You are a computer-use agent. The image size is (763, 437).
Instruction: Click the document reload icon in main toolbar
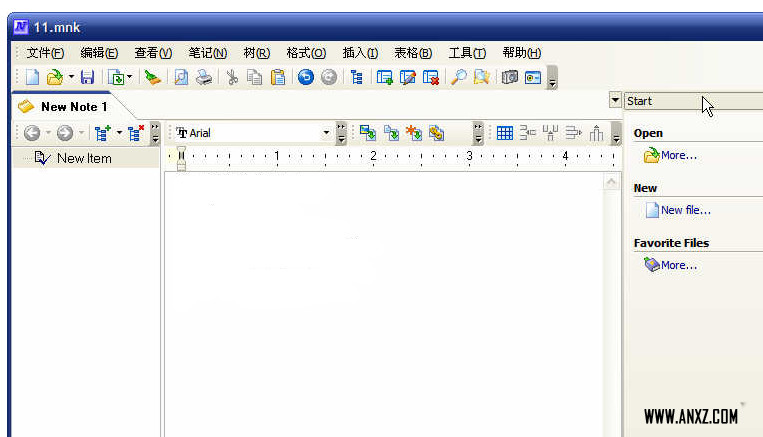click(116, 77)
